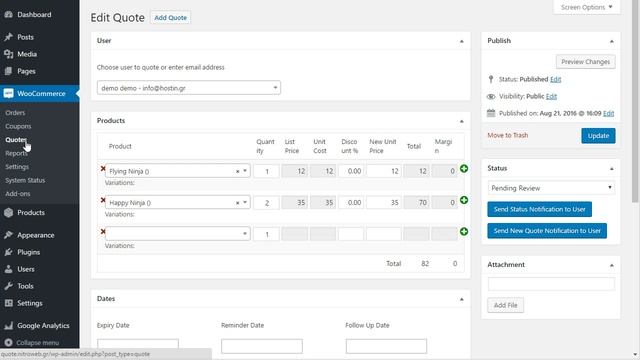The height and width of the screenshot is (360, 640).
Task: Click the Move to Trash link
Action: tap(508, 135)
